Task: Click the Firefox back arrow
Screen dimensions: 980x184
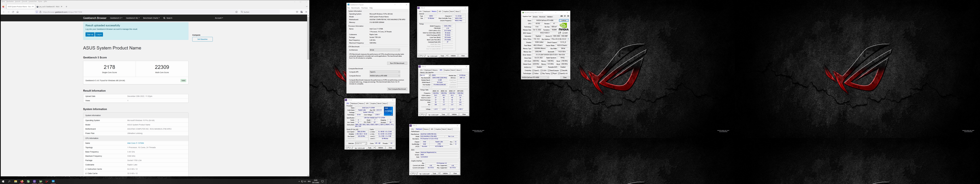Action: (4, 12)
